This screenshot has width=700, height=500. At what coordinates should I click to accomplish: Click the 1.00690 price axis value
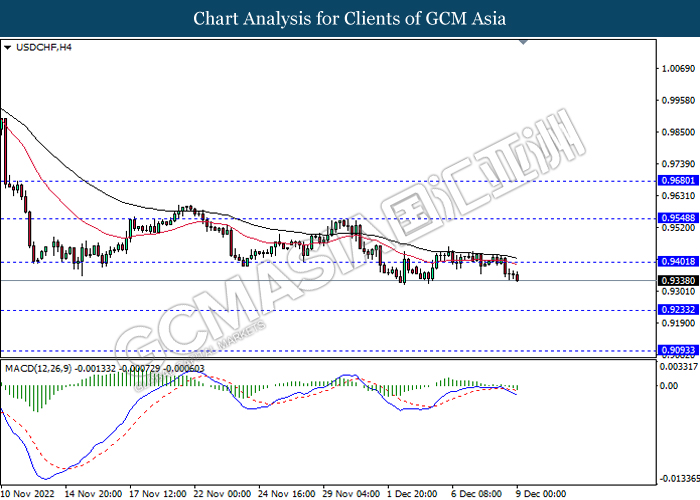click(x=678, y=68)
